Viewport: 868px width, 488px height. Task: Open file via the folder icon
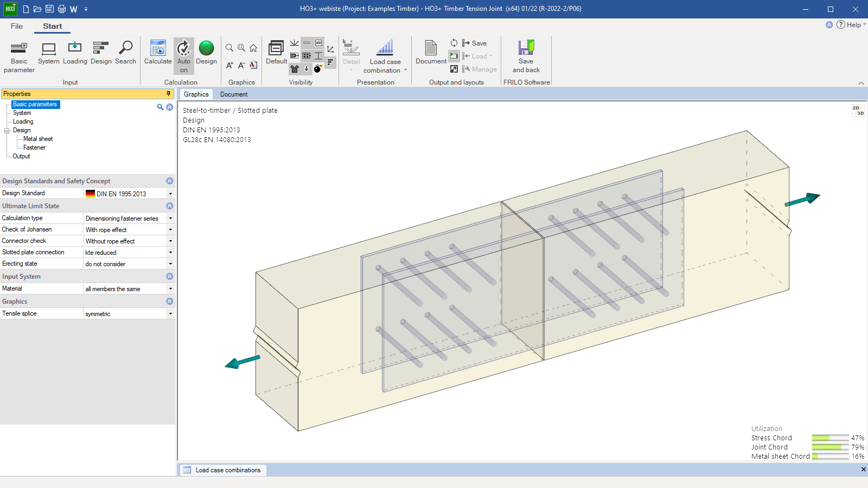coord(37,9)
